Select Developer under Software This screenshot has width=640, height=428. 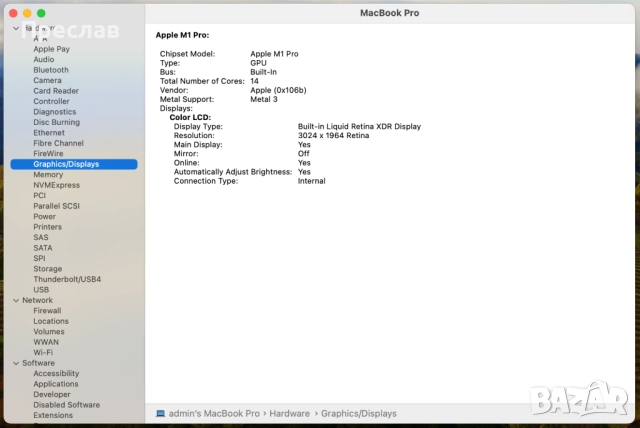coord(52,395)
